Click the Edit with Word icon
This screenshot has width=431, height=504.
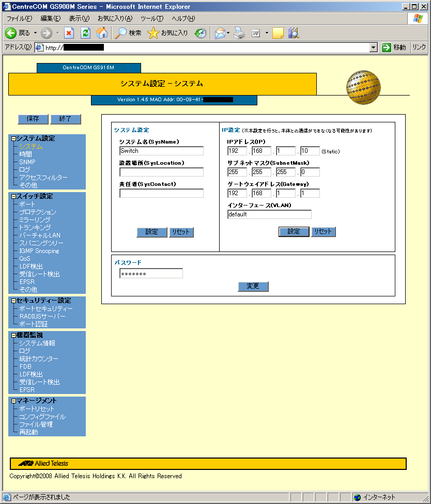click(256, 33)
